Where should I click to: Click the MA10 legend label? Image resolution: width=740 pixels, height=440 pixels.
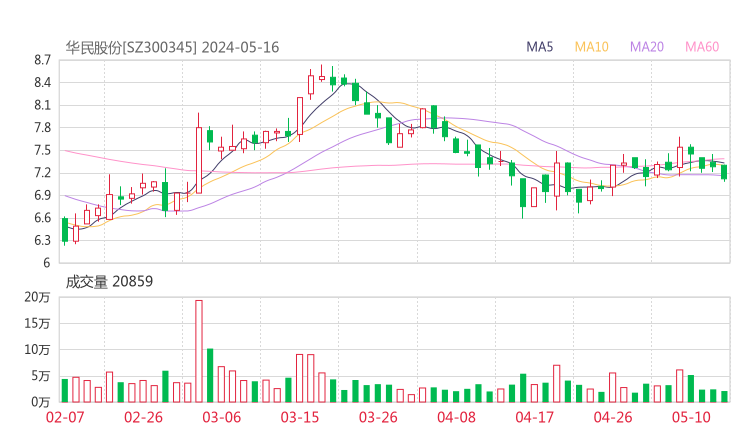pyautogui.click(x=591, y=47)
